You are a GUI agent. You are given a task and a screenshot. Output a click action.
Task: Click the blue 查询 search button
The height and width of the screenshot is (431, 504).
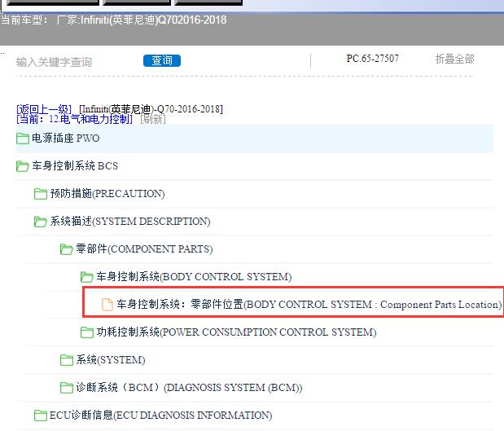(x=162, y=60)
